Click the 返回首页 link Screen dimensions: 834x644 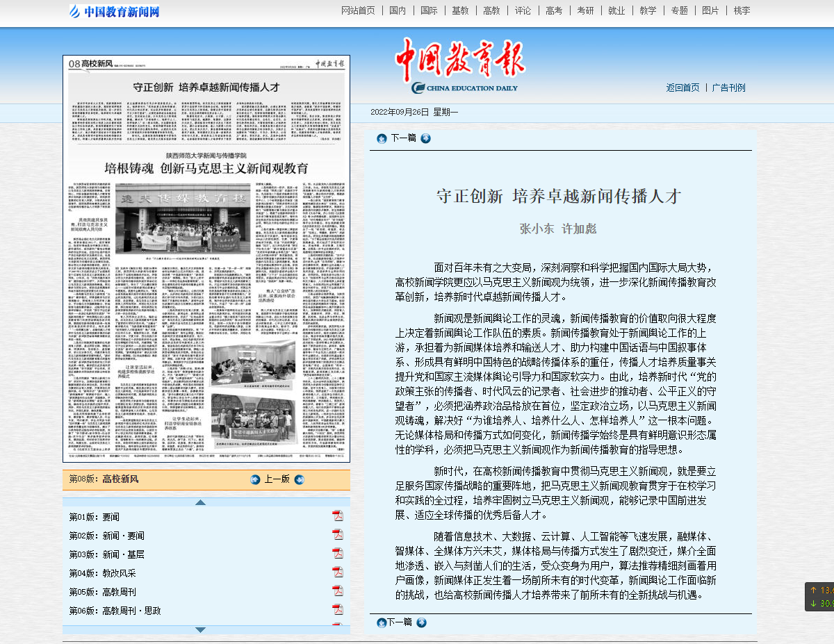682,88
